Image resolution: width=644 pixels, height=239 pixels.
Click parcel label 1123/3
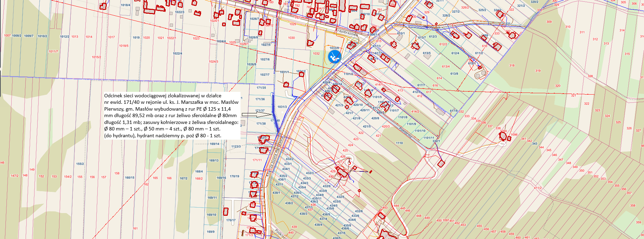(236, 146)
